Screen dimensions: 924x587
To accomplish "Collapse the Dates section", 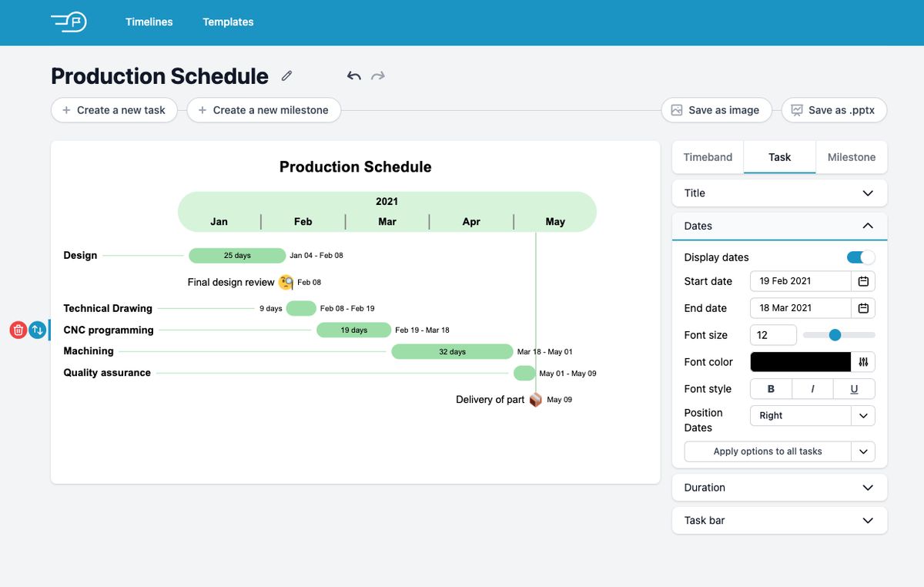I will click(868, 226).
